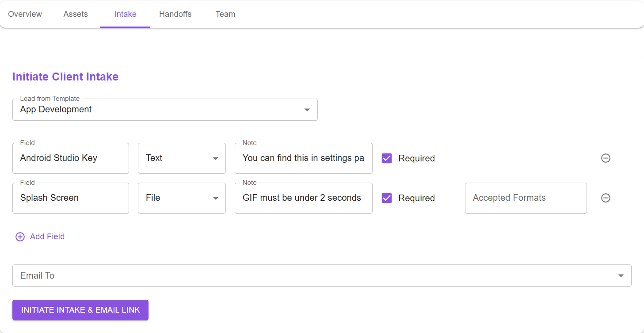Screen dimensions: 644x333
Task: View the Team tab
Action: (x=225, y=14)
